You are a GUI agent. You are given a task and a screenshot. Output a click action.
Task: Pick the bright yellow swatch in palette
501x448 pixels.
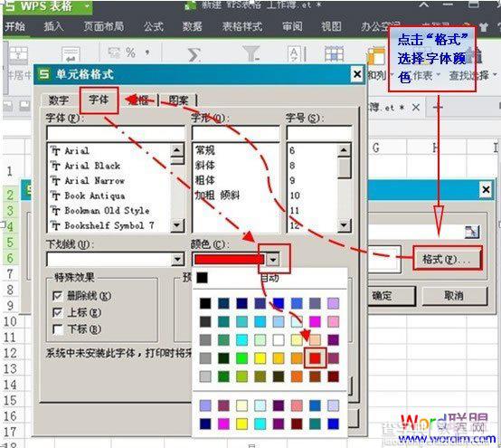(260, 358)
